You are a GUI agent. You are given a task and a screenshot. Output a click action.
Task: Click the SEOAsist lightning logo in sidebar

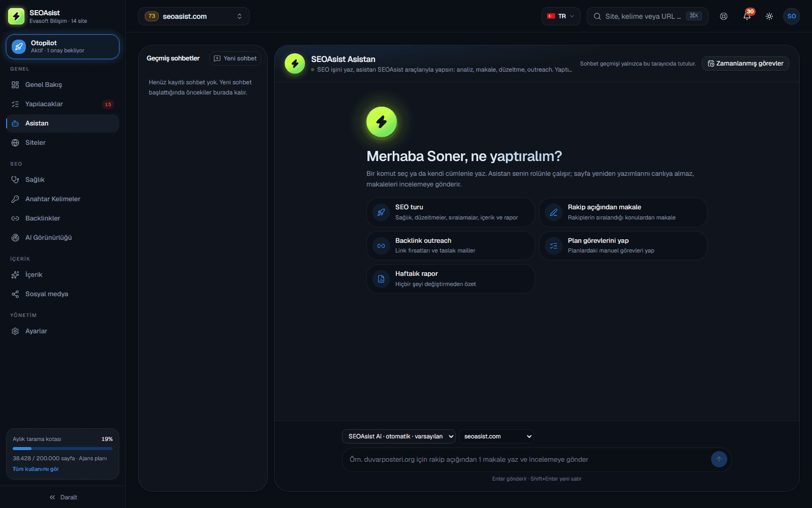16,16
